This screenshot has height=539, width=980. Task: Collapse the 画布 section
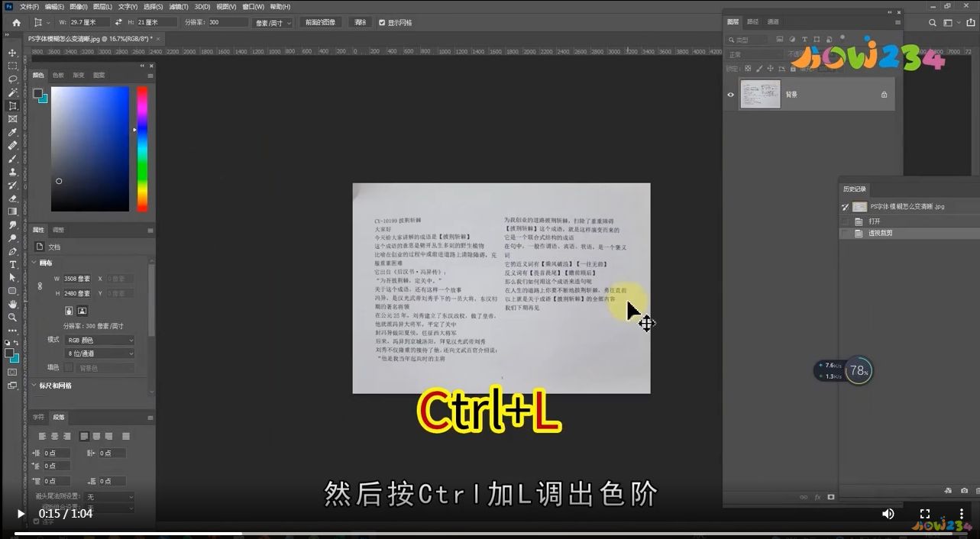coord(34,263)
